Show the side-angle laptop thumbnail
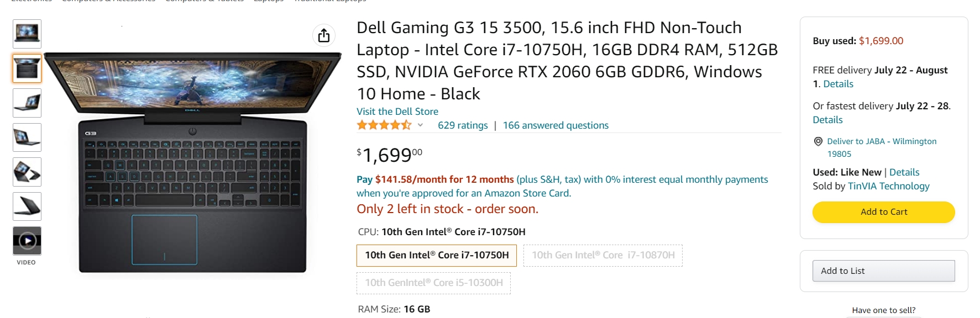The height and width of the screenshot is (318, 980). (x=27, y=103)
